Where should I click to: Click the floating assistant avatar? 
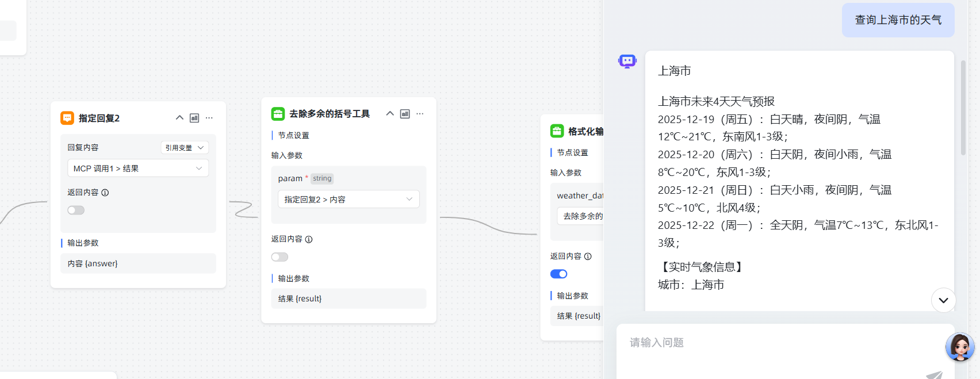click(x=959, y=347)
